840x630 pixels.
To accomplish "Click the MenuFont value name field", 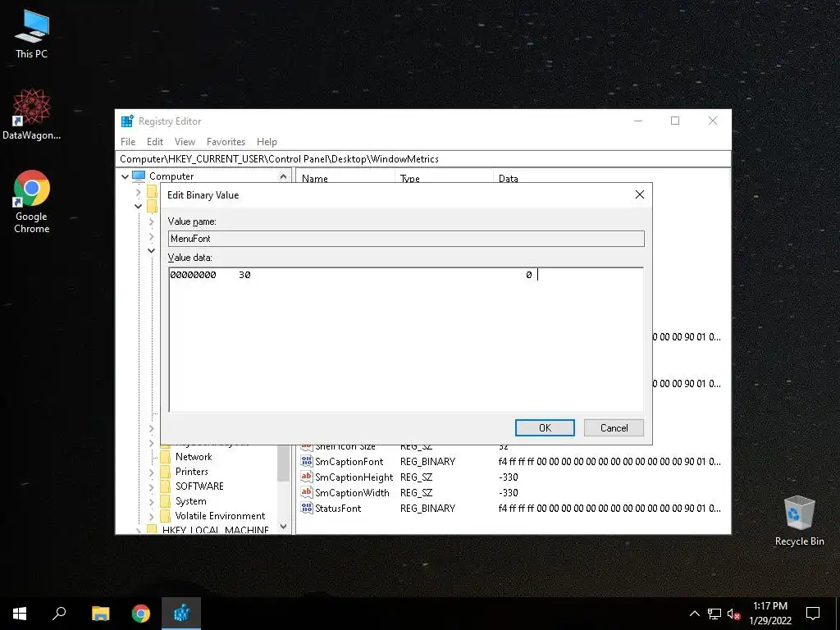I will tap(406, 239).
